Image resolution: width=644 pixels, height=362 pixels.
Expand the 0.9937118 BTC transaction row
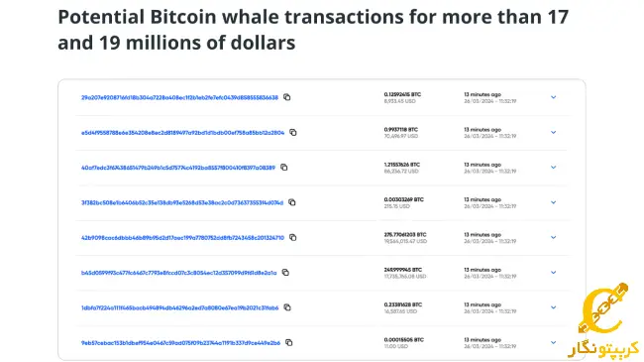(x=553, y=133)
